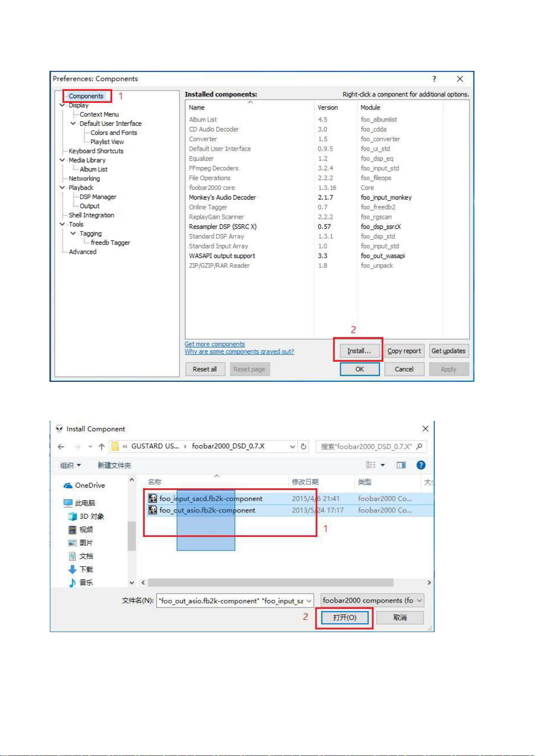Click the Get updates button

pos(448,351)
